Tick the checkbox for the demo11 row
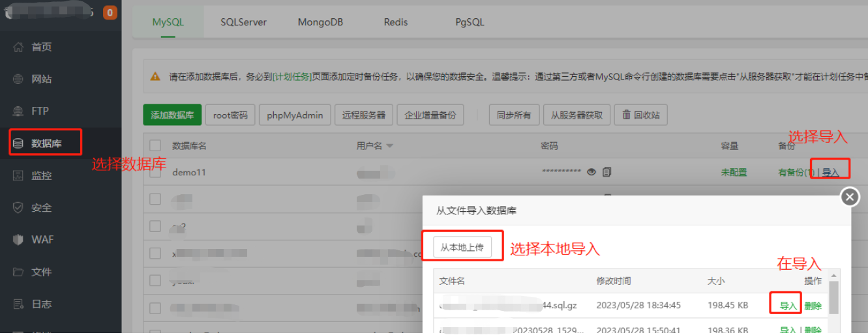This screenshot has height=335, width=868. point(155,172)
